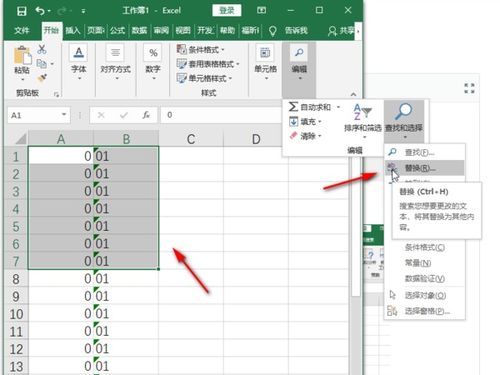This screenshot has width=500, height=375.
Task: Click the copy icon in clipboard group
Action: pos(41,63)
